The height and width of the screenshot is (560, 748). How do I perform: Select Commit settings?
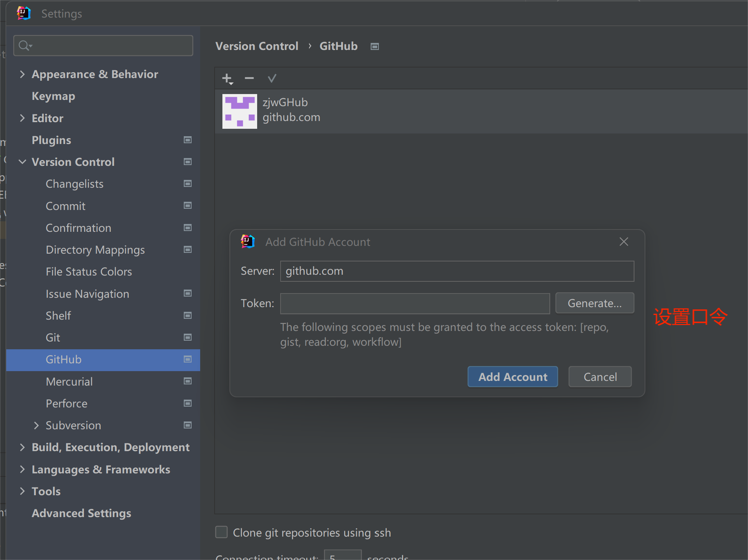coord(66,206)
